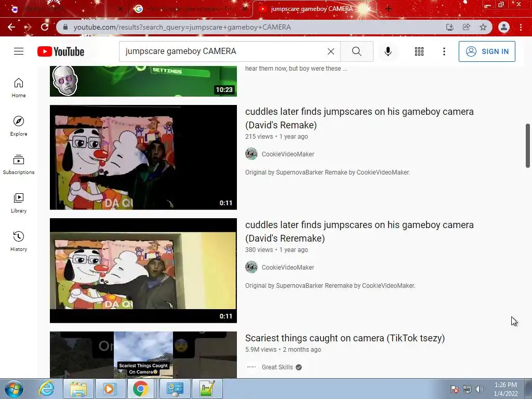The image size is (532, 399).
Task: Open Explore in the YouTube sidebar
Action: pyautogui.click(x=19, y=126)
